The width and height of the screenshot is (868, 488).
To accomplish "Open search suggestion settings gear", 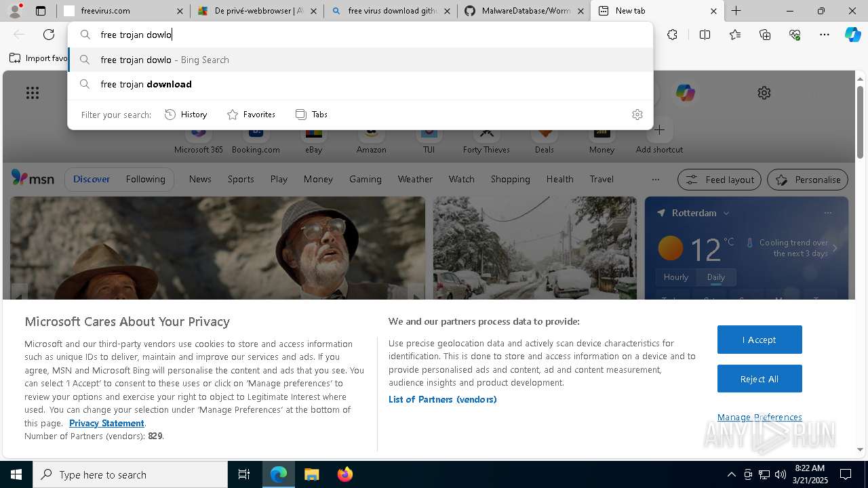I will click(x=637, y=115).
